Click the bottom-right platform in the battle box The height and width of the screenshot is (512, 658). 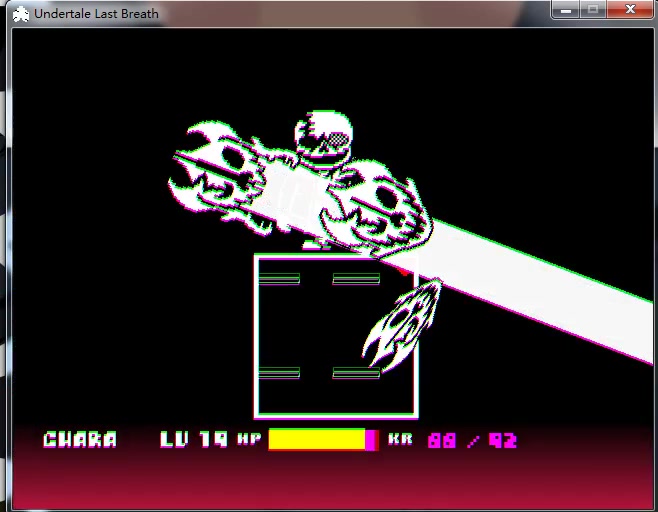click(356, 373)
